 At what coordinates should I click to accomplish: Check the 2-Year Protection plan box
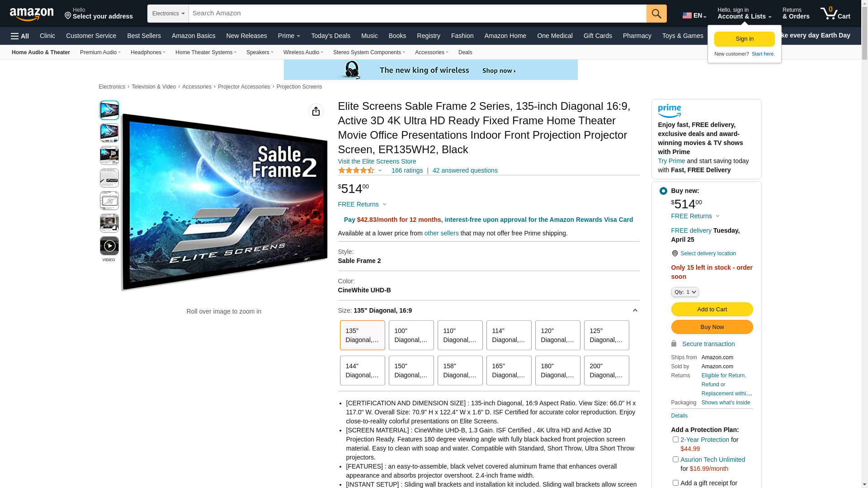pyautogui.click(x=675, y=439)
